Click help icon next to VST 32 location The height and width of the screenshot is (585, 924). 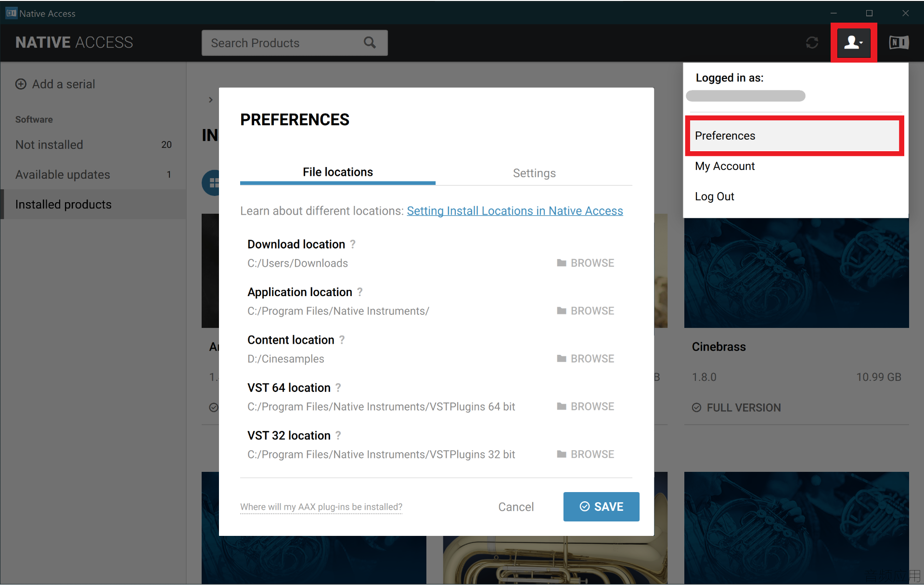[338, 435]
